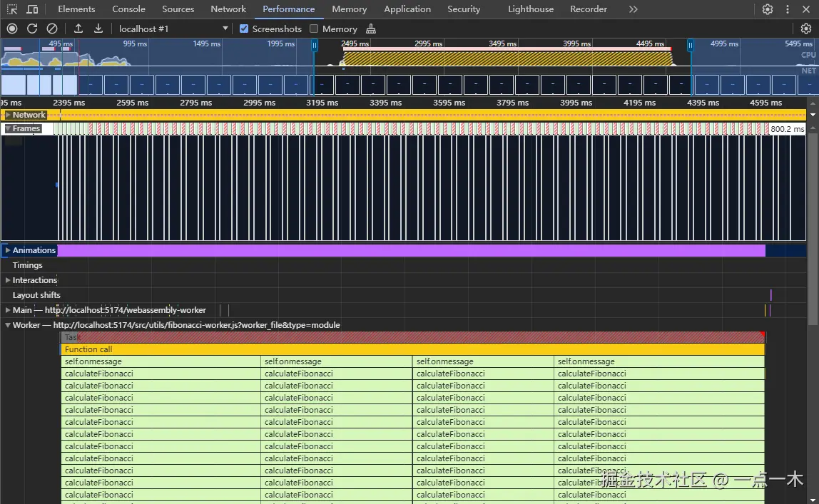819x504 pixels.
Task: Click the Record performance profile button
Action: click(x=12, y=29)
